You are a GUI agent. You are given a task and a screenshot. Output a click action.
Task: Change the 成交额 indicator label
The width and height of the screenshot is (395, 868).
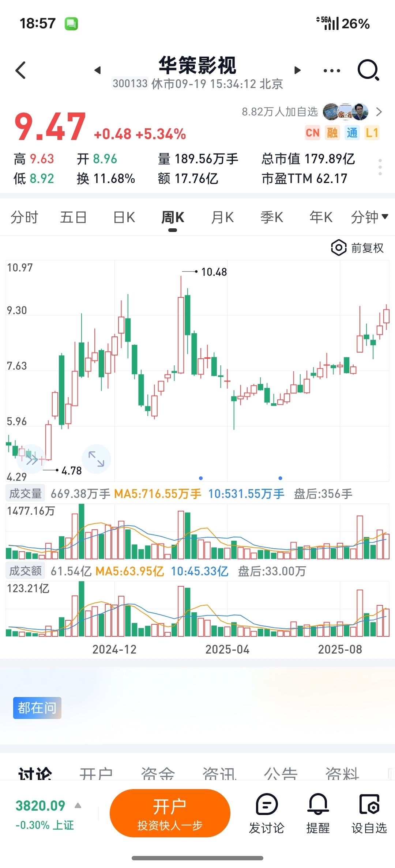coord(25,571)
